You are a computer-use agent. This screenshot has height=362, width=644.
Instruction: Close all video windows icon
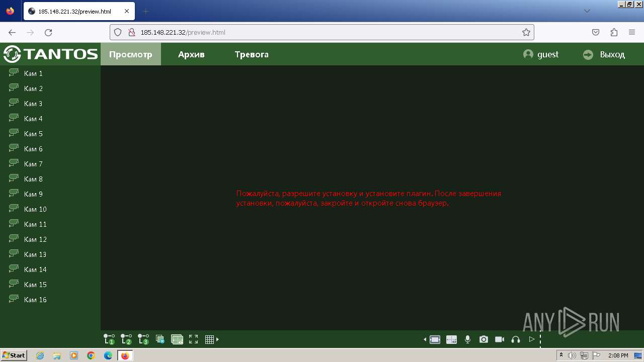coord(160,339)
